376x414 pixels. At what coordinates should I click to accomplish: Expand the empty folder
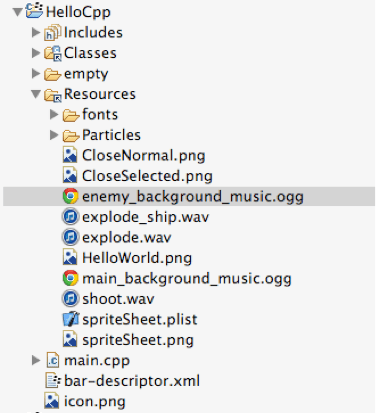(x=36, y=73)
